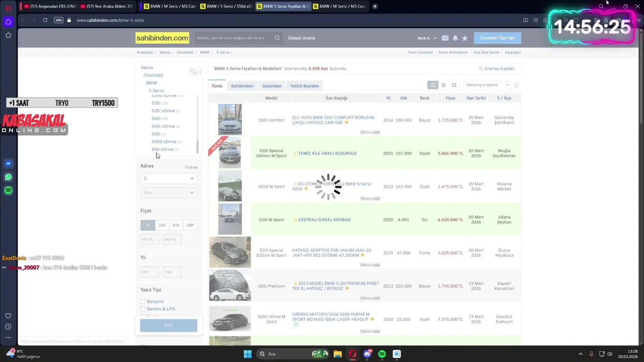Viewport: 644px width, 362px height.
Task: Click Ücretsiz İlan Ver button
Action: click(497, 38)
